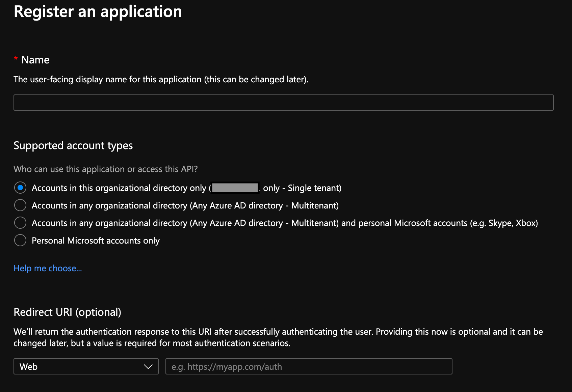This screenshot has height=392, width=572.
Task: Click the required Name label
Action: pyautogui.click(x=32, y=60)
